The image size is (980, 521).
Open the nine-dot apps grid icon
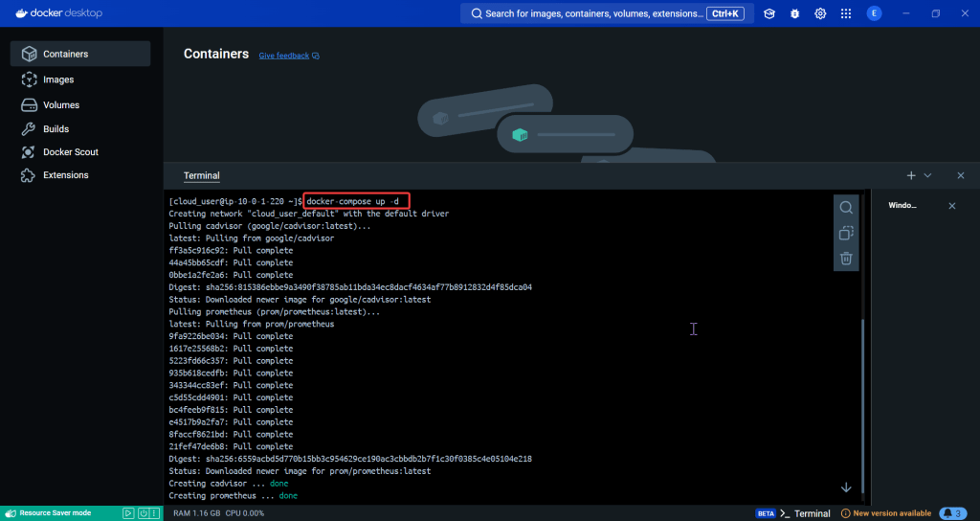coord(846,13)
